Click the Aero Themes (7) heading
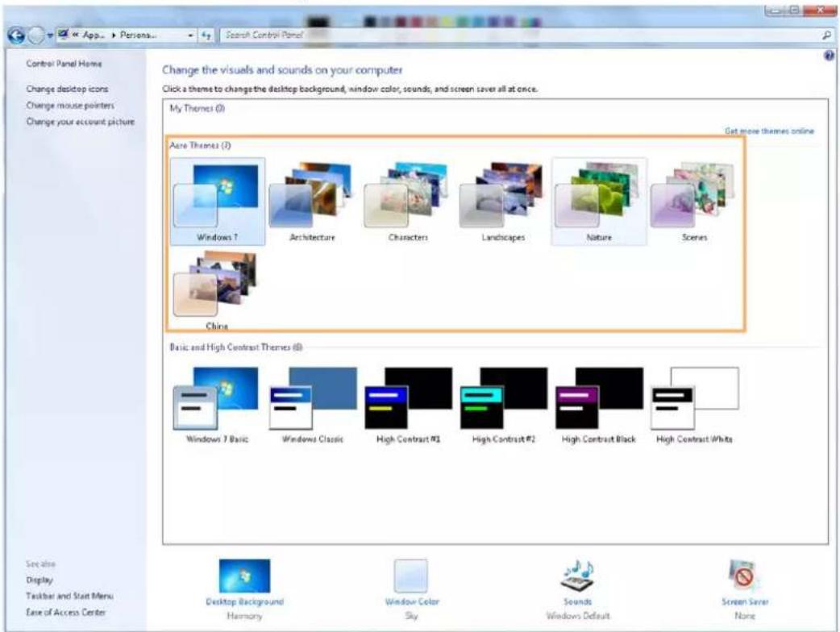Screen dimensions: 840x632 coord(200,146)
